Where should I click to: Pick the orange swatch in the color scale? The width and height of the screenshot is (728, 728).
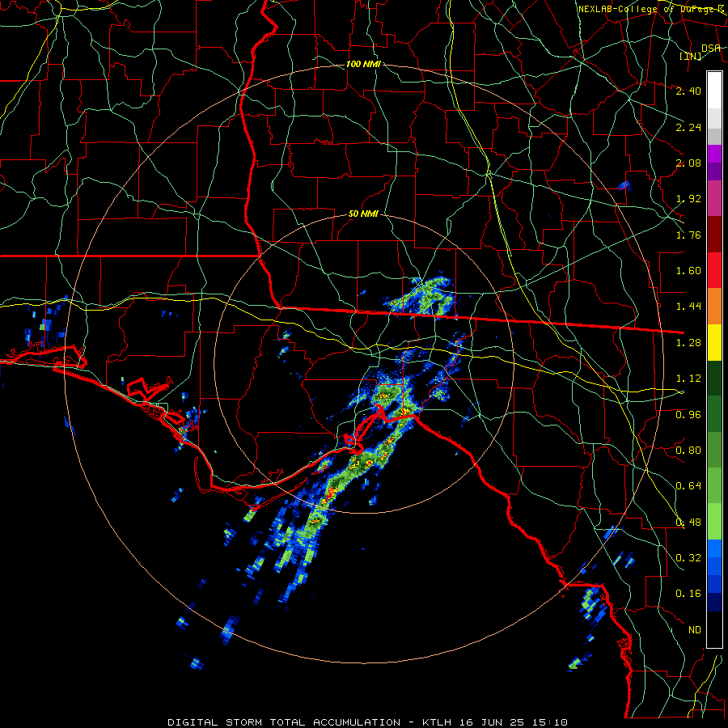click(x=714, y=306)
